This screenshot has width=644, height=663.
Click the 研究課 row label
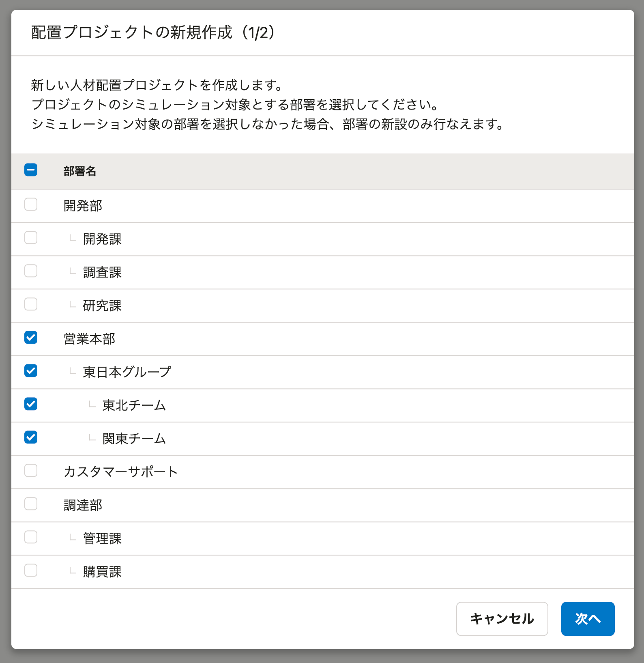click(x=102, y=306)
